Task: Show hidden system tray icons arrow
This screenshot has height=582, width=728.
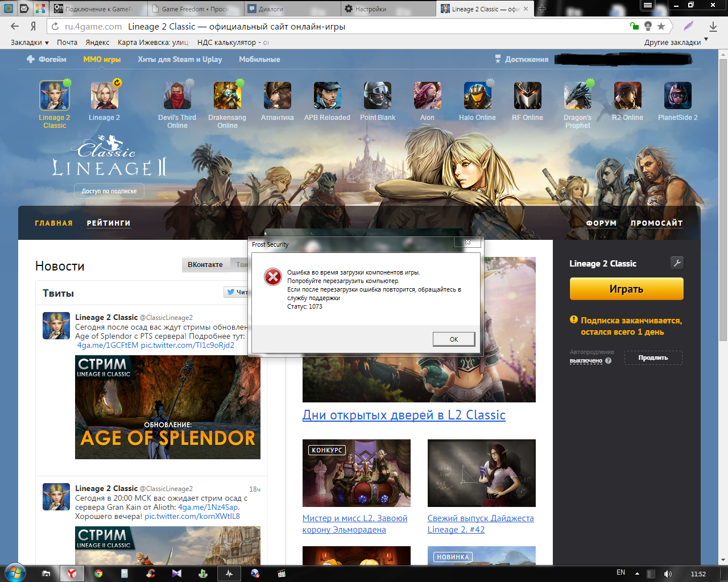Action: tap(637, 573)
